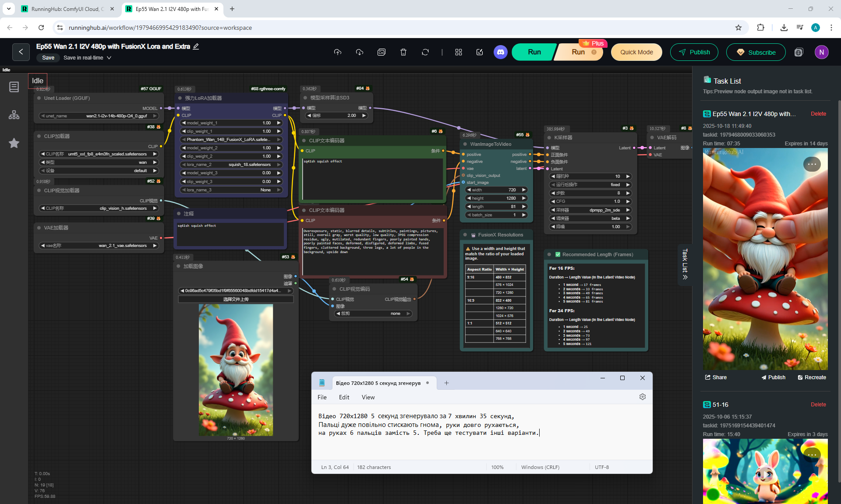Click the Quick Mode button
The height and width of the screenshot is (504, 841).
pos(636,52)
